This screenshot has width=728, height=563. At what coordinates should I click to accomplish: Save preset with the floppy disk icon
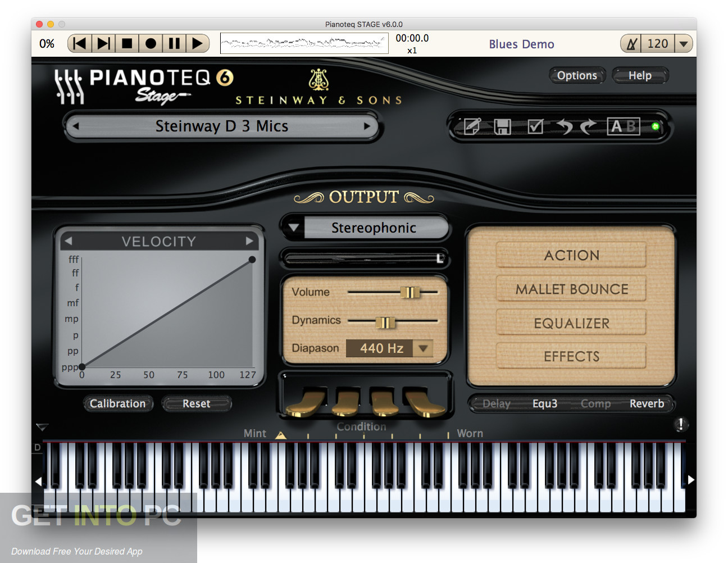(502, 126)
